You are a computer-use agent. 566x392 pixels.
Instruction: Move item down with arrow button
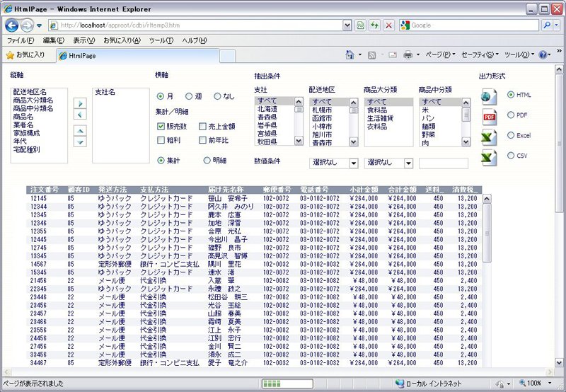[x=80, y=142]
